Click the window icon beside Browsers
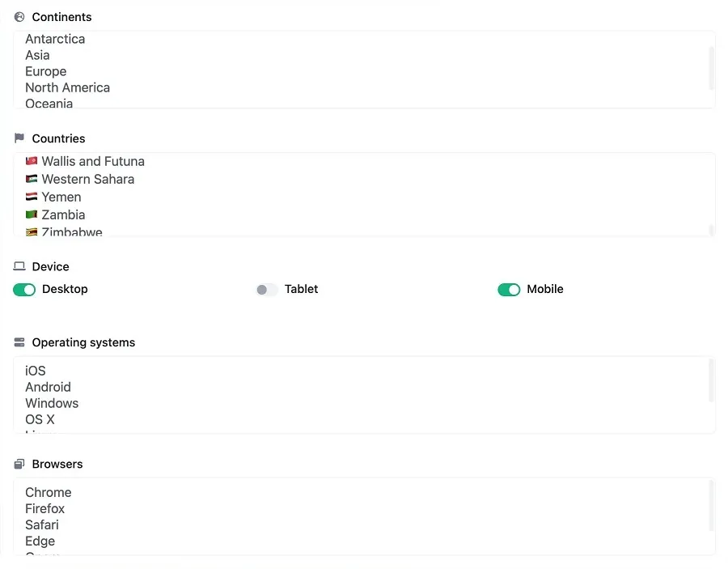 click(x=19, y=464)
